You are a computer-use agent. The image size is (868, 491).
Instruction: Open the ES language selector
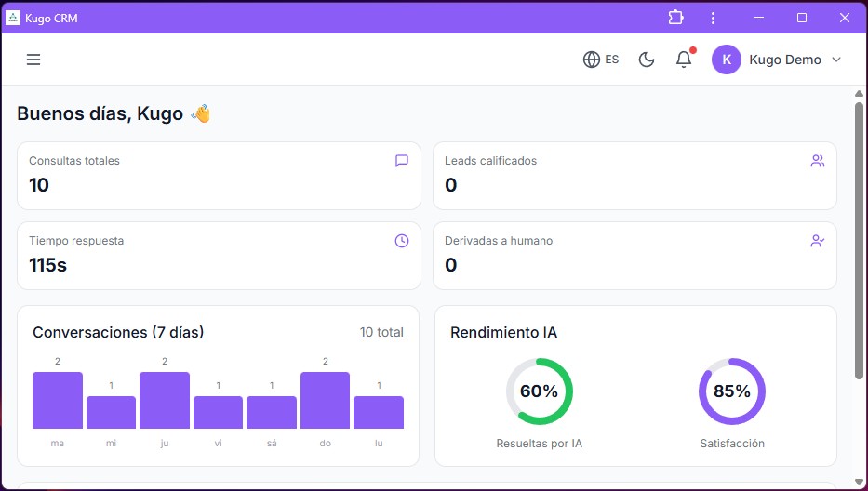601,60
